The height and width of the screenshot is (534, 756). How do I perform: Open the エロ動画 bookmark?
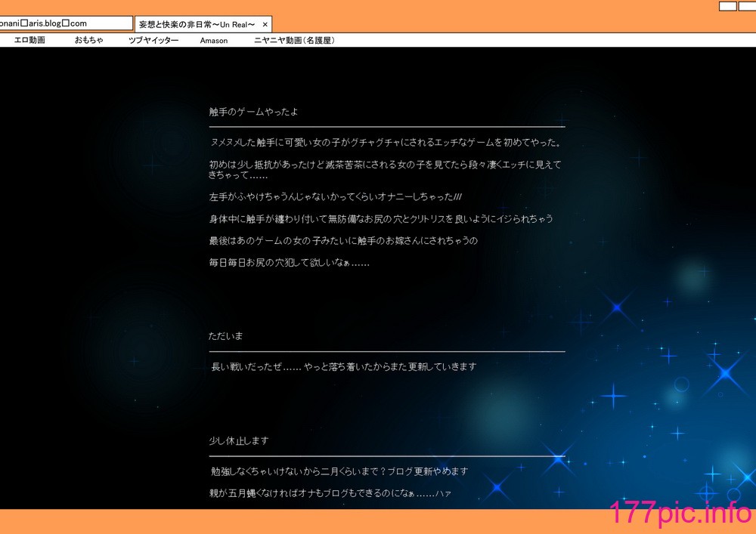29,41
